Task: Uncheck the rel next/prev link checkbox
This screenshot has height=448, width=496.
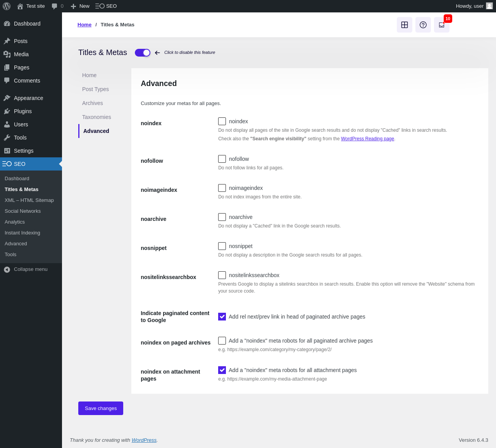Action: click(222, 317)
